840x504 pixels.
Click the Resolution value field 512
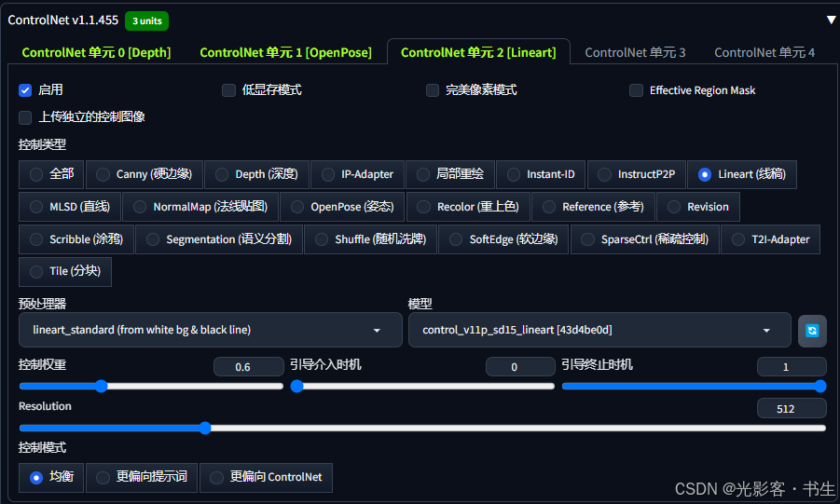[x=792, y=409]
